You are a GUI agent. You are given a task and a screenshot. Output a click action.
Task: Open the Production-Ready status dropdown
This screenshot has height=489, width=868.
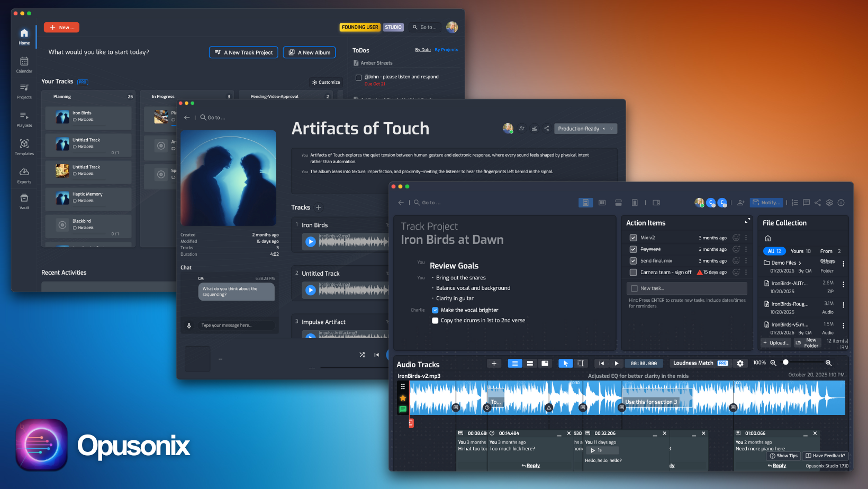[x=611, y=129]
